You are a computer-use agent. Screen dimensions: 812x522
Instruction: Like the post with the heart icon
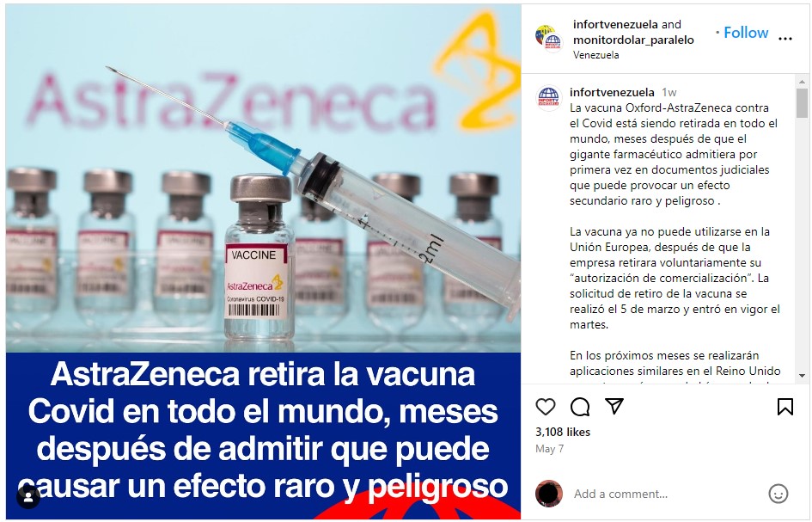coord(546,407)
